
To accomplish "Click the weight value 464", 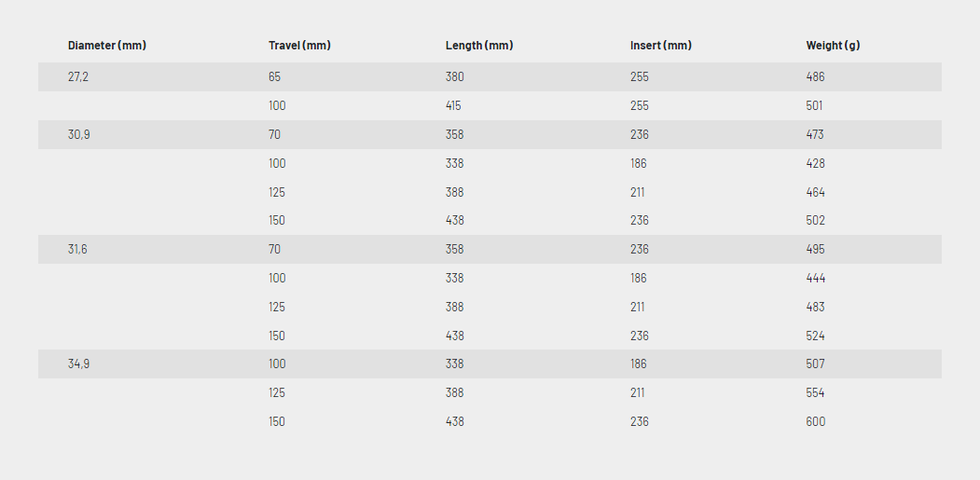I will (x=816, y=192).
